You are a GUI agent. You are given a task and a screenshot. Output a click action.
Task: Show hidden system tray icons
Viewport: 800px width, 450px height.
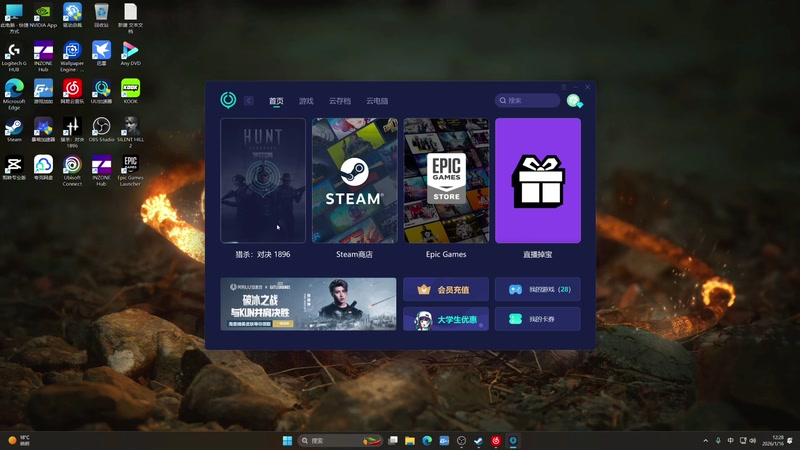(x=706, y=440)
